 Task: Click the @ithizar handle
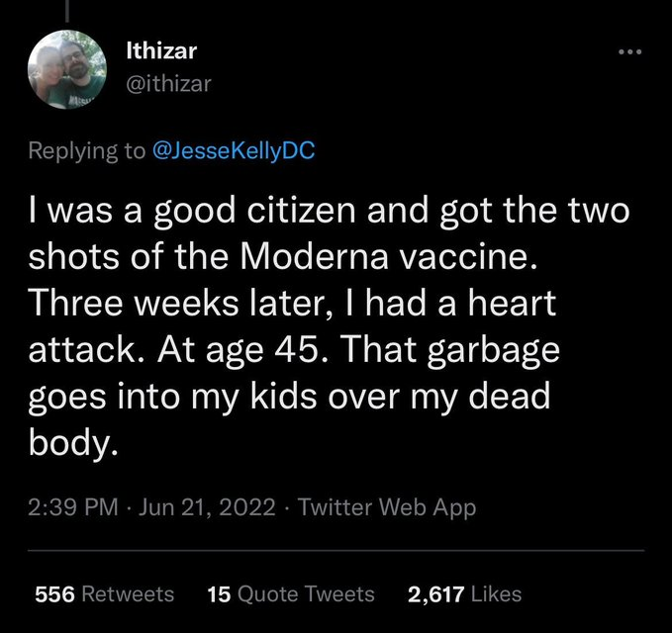point(168,85)
